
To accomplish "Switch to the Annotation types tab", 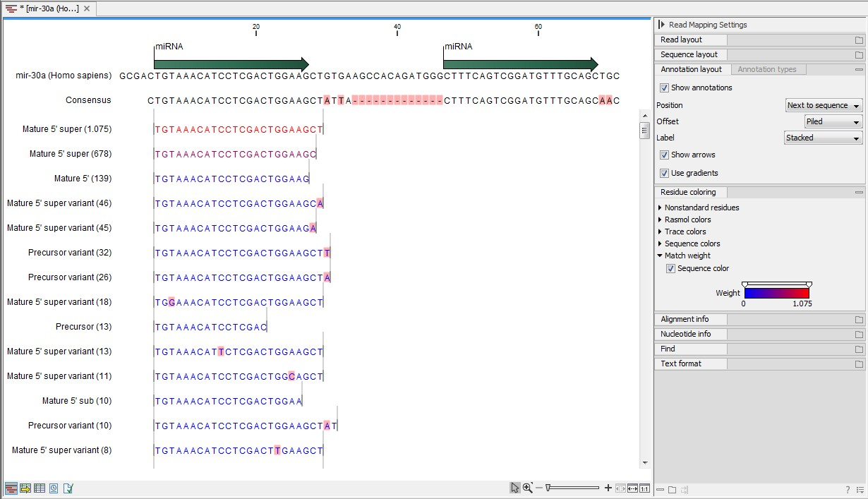I will pyautogui.click(x=766, y=70).
